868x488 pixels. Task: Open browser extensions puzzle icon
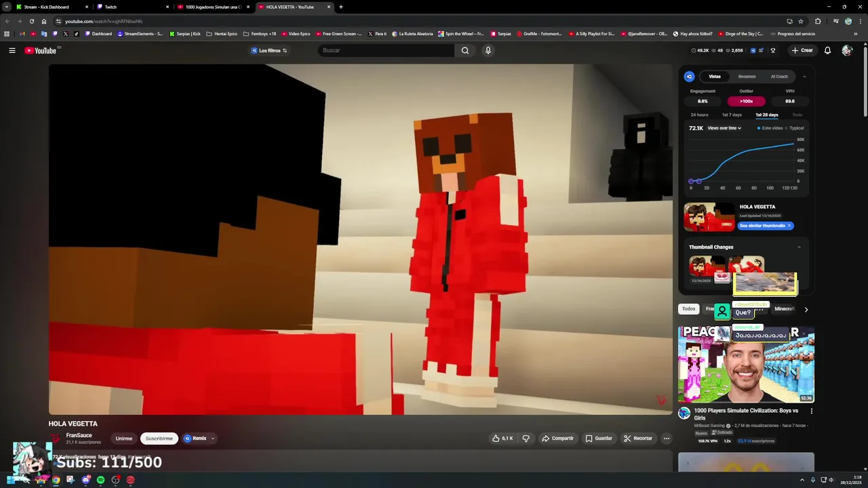tap(818, 21)
